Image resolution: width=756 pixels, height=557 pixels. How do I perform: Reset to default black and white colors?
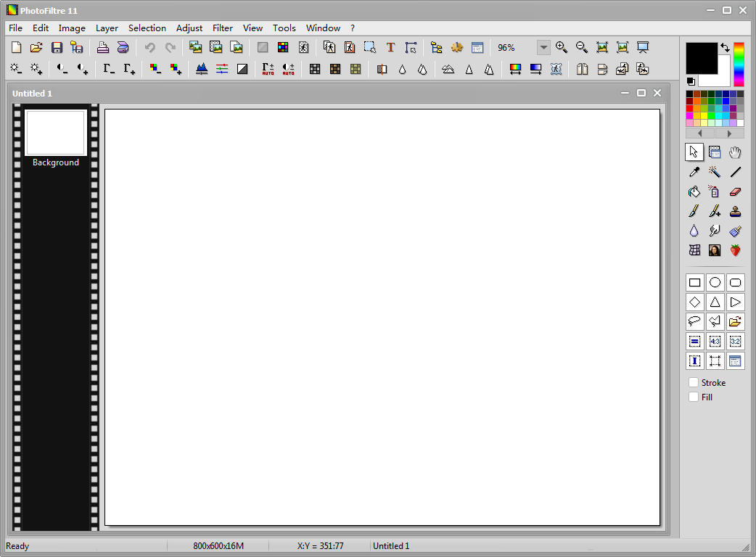point(691,81)
